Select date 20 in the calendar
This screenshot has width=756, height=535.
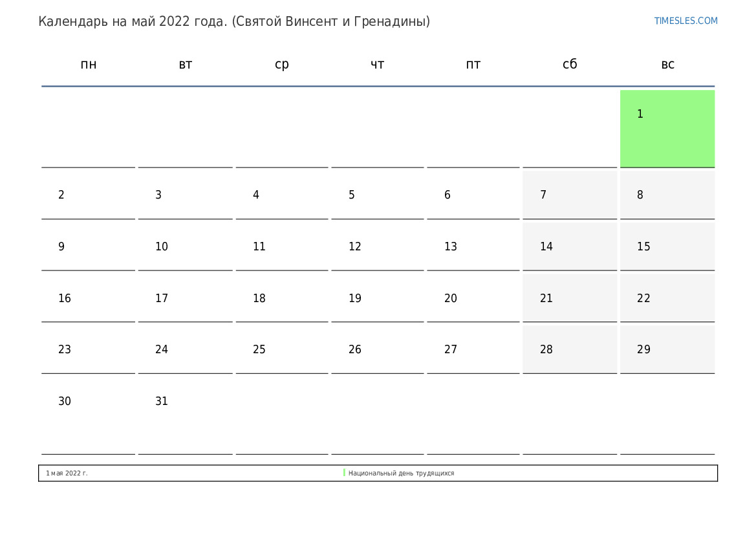click(473, 298)
